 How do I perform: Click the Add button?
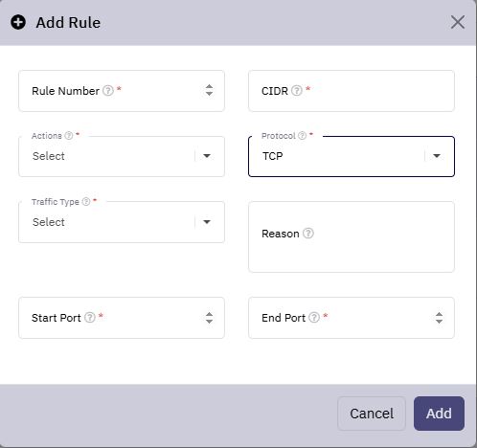[439, 414]
